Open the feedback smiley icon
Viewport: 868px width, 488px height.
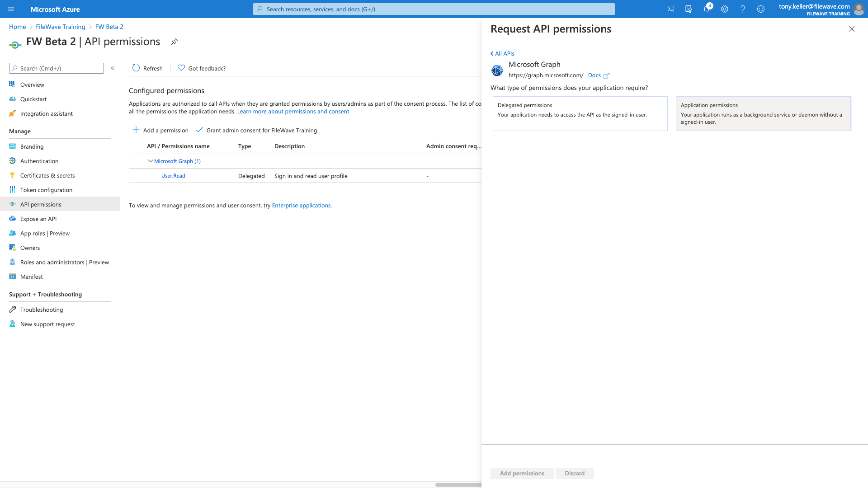tap(761, 9)
